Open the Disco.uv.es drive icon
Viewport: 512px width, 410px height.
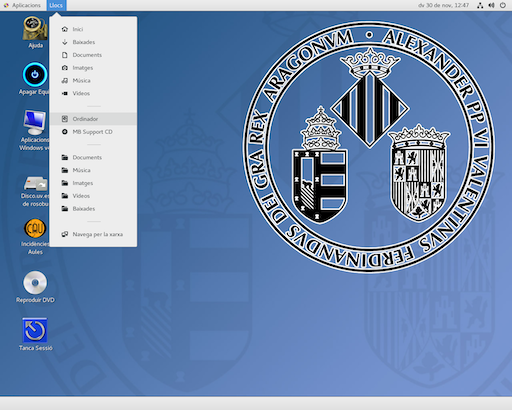pos(35,184)
